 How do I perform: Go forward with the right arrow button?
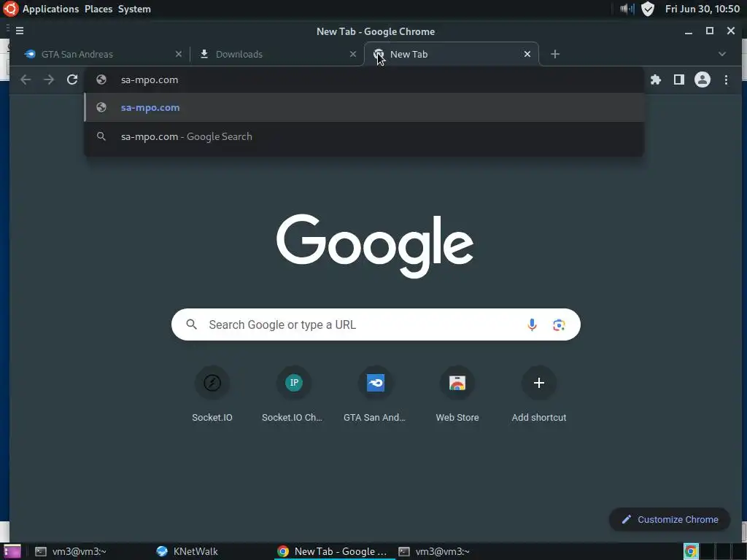(x=49, y=79)
